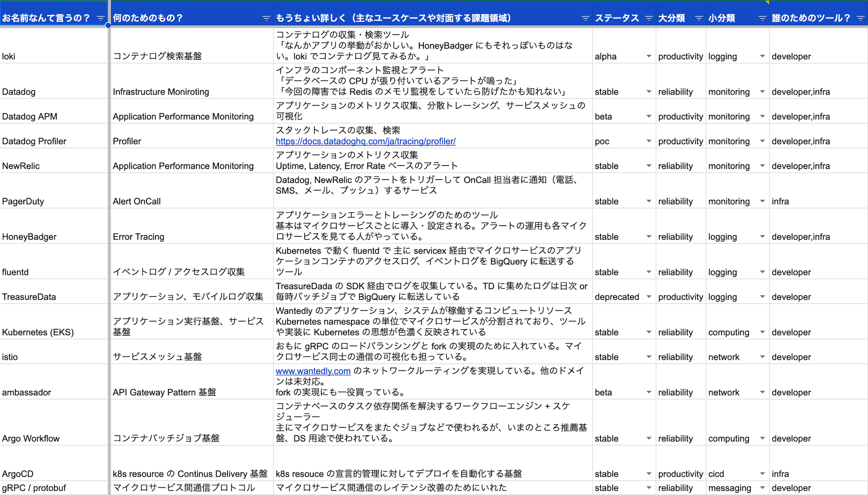Open filter for お名前なんて言うの？ column
Viewport: 868px width, 495px height.
[x=100, y=18]
